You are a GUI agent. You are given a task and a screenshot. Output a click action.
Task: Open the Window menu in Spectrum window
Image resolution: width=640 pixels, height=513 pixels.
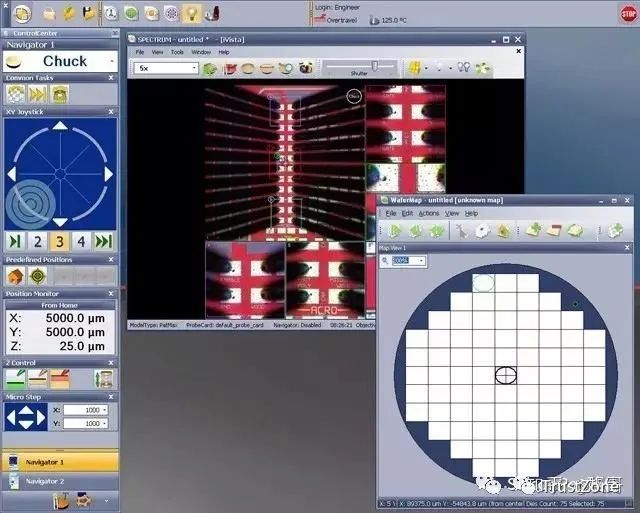(201, 52)
